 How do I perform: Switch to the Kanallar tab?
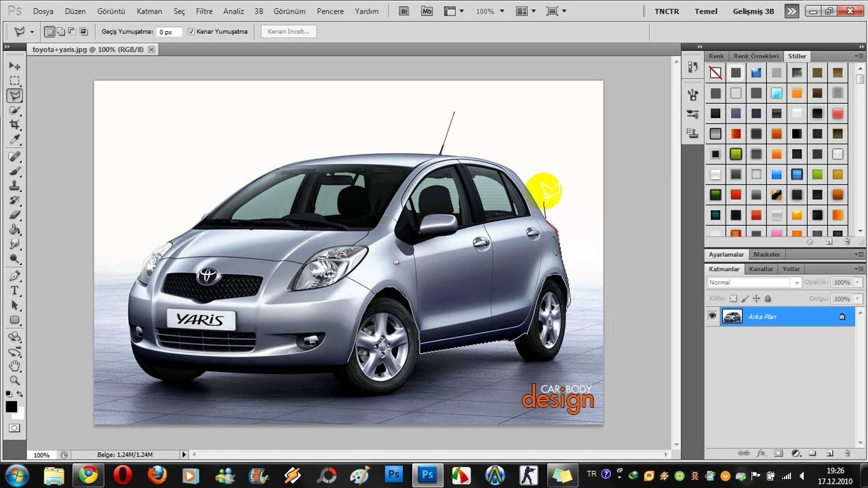(761, 269)
